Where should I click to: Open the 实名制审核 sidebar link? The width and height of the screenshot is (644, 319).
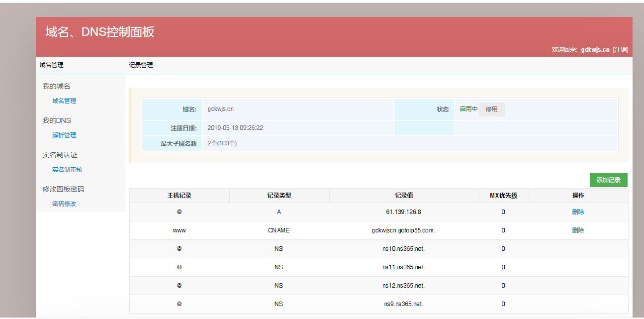coord(67,170)
